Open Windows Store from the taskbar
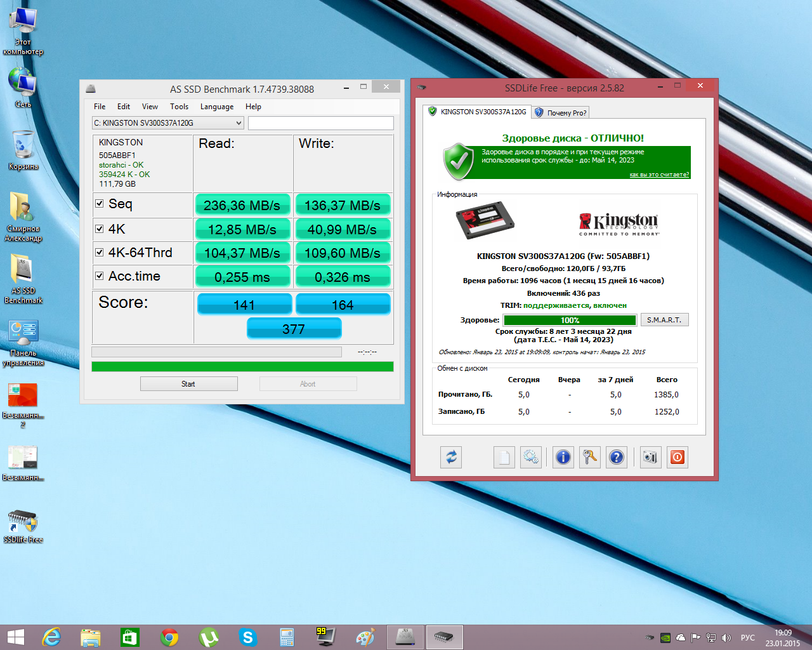This screenshot has width=812, height=650. point(130,637)
